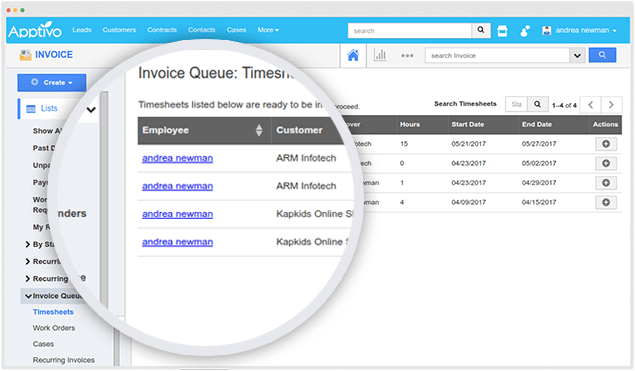Select Work Orders under Invoice Queue
The width and height of the screenshot is (635, 371).
click(x=54, y=328)
